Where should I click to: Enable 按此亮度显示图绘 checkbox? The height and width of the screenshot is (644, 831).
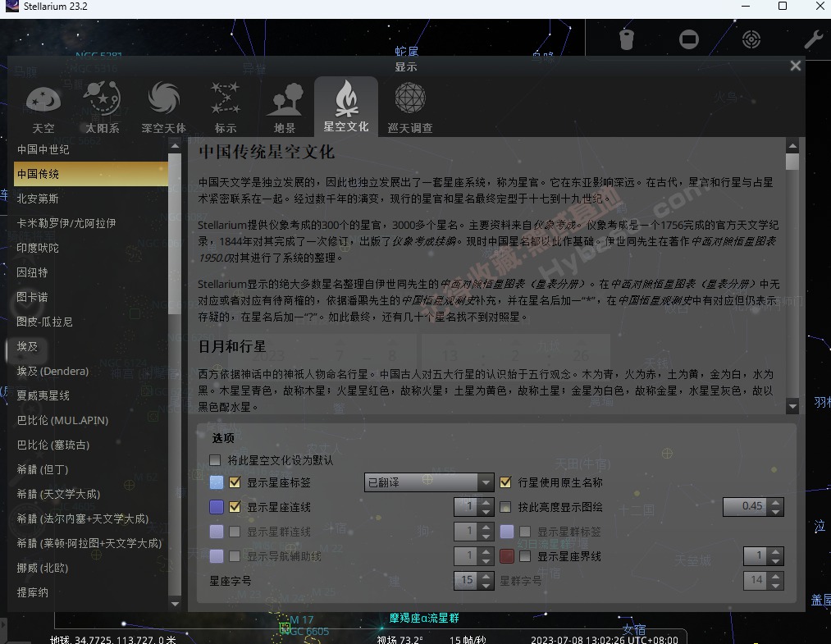505,507
